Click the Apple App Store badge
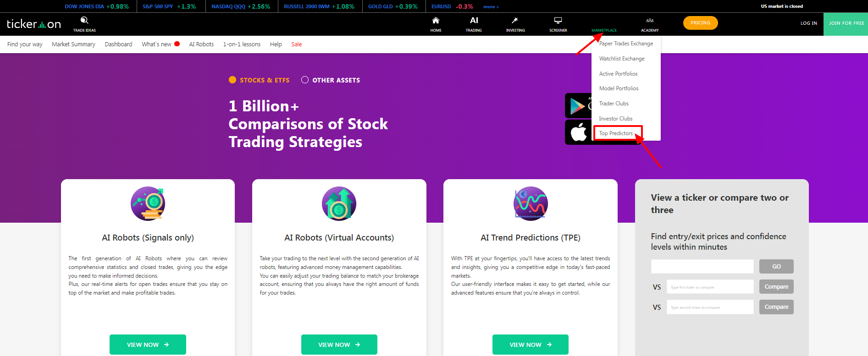 (578, 132)
